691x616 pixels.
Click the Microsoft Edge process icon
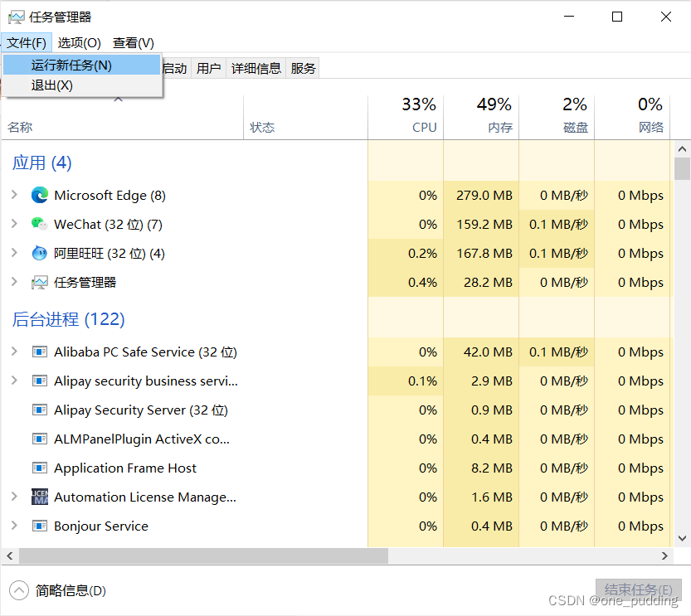click(x=40, y=195)
